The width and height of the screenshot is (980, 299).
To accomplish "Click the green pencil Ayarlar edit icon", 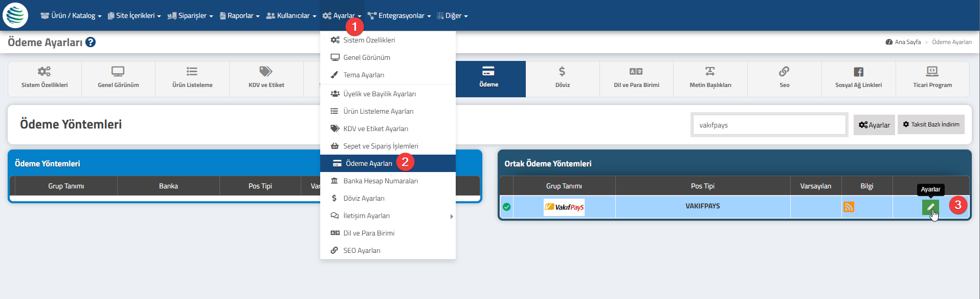I will (930, 207).
